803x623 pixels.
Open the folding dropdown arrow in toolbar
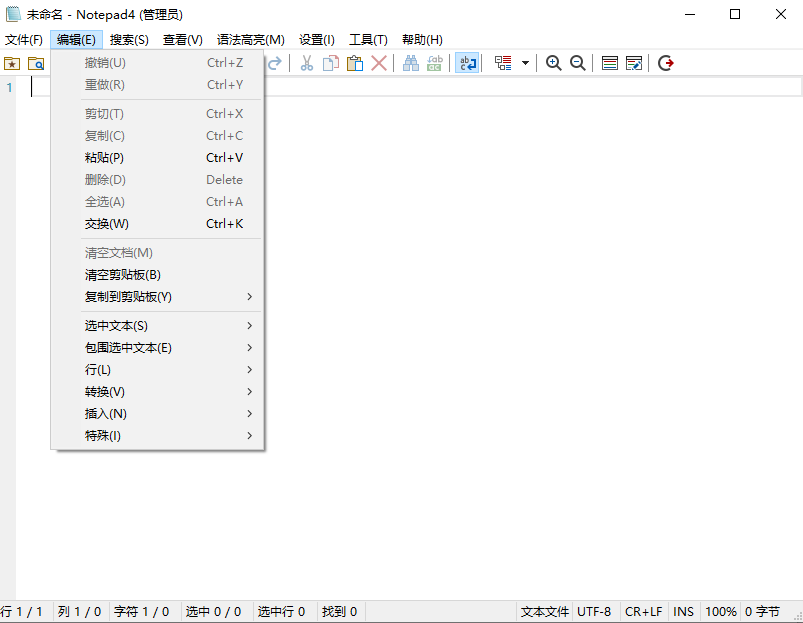(525, 63)
